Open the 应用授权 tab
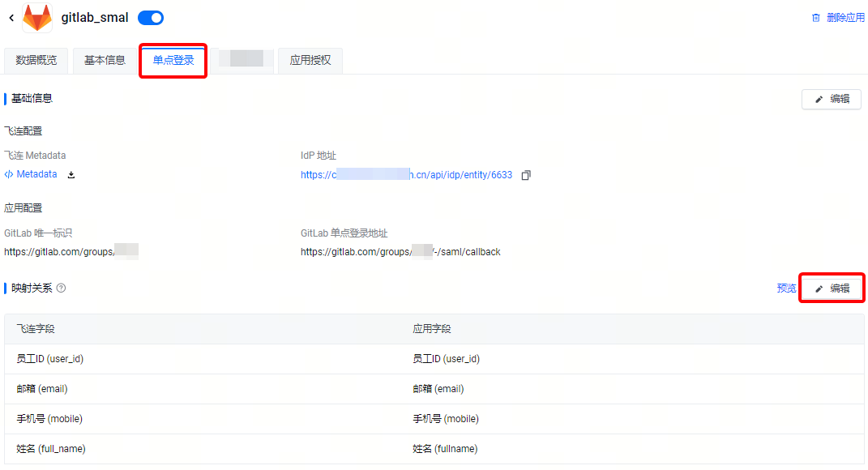The width and height of the screenshot is (868, 470). [310, 60]
